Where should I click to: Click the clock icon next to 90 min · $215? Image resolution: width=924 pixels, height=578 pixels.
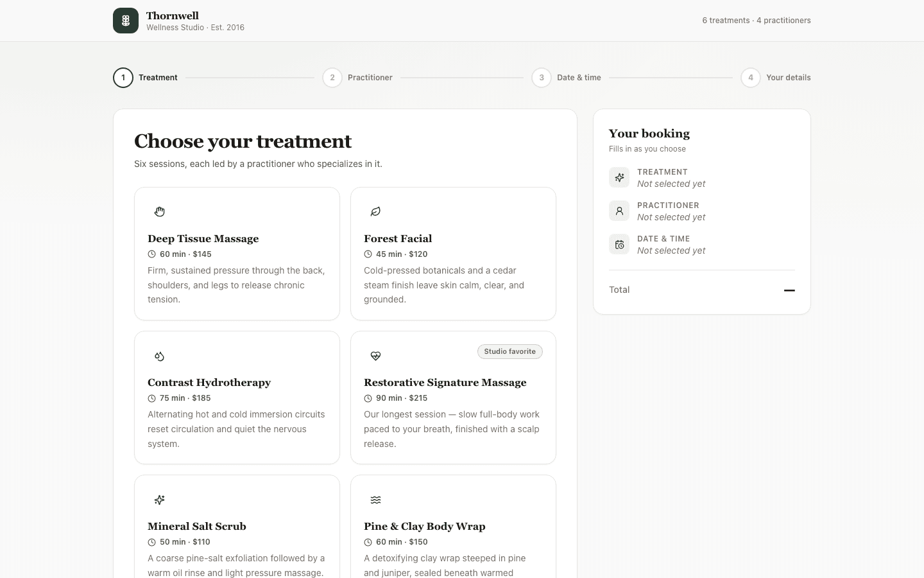[x=368, y=398]
